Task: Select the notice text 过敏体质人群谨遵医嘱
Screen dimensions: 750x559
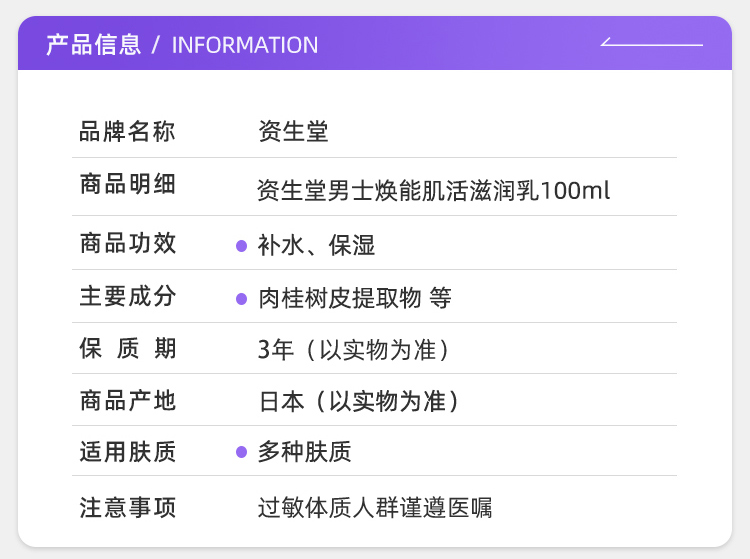Action: [x=375, y=508]
